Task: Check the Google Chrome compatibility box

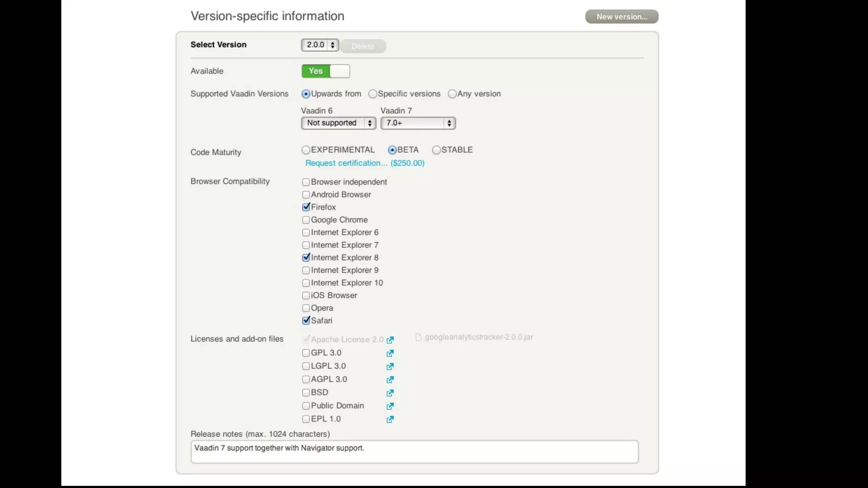Action: pos(306,220)
